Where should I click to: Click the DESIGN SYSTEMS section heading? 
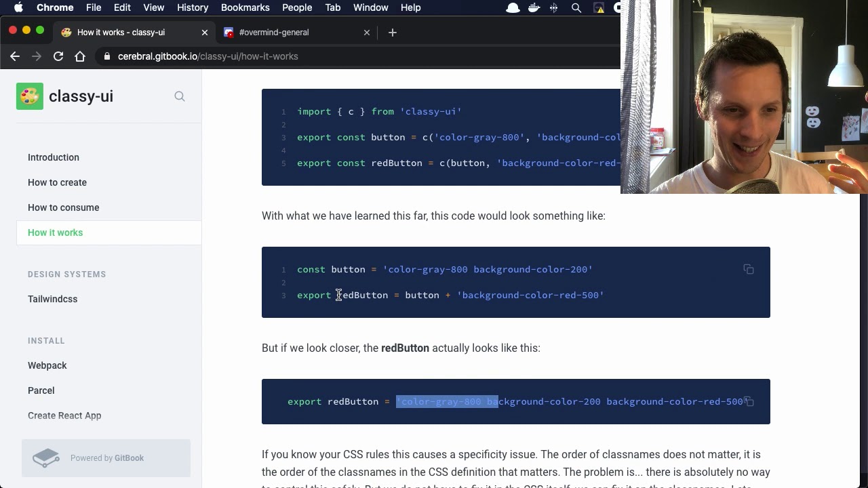pos(67,274)
